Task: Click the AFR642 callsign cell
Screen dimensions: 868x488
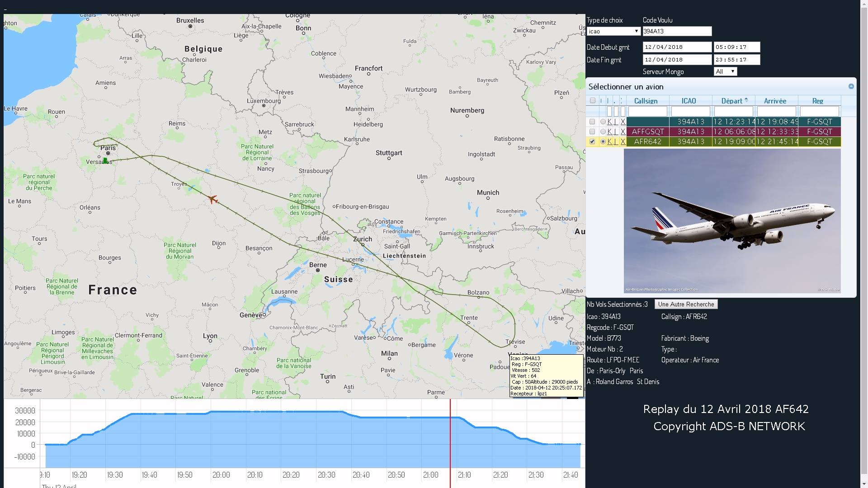Action: 647,141
